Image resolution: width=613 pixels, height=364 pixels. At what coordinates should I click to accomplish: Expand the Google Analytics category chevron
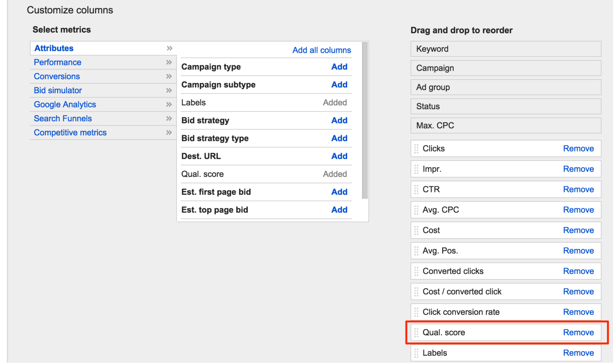pos(169,105)
